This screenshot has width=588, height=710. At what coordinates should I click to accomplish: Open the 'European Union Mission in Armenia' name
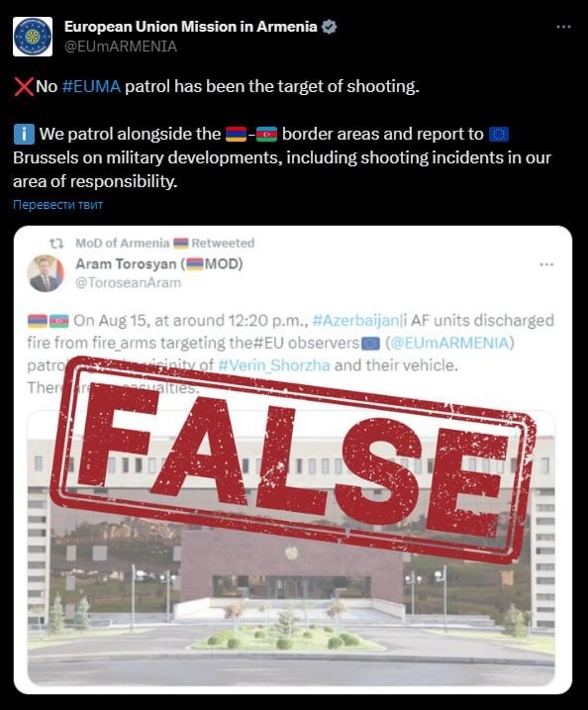(x=191, y=27)
